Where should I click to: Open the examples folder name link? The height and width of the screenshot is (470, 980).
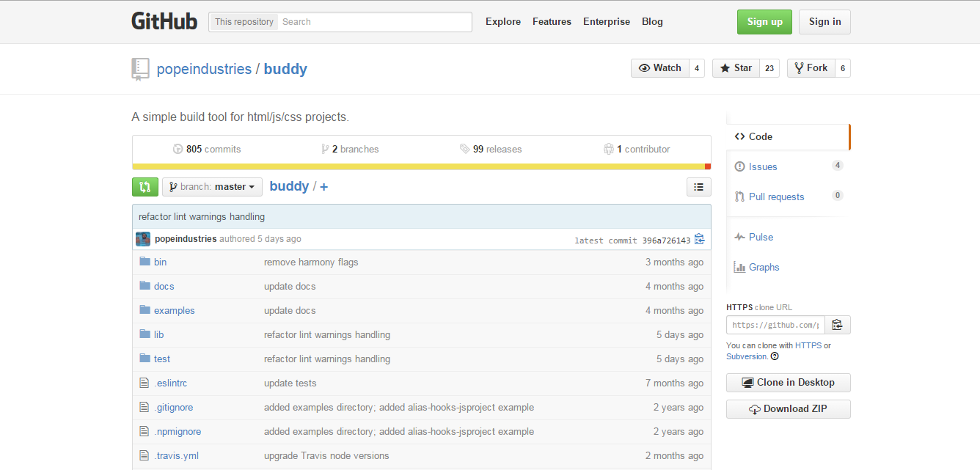[x=175, y=310]
